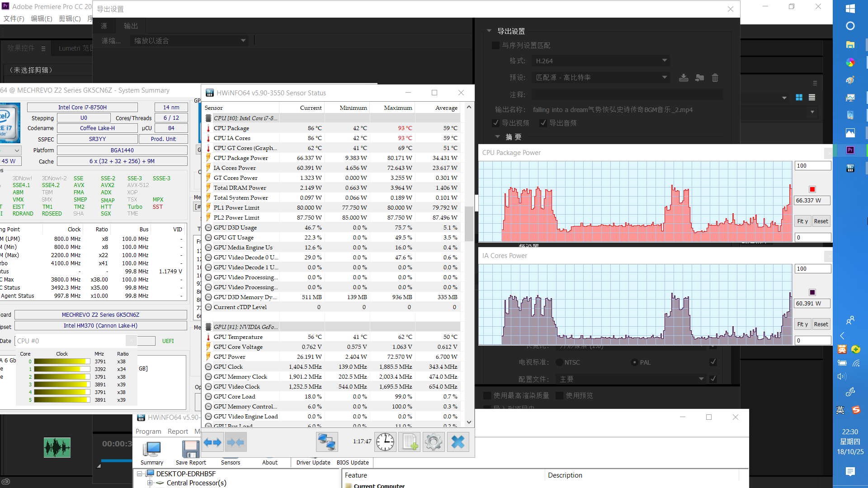Screen dimensions: 868x488
Task: Click the Sensors tab in HWiNFO64
Action: tap(230, 462)
